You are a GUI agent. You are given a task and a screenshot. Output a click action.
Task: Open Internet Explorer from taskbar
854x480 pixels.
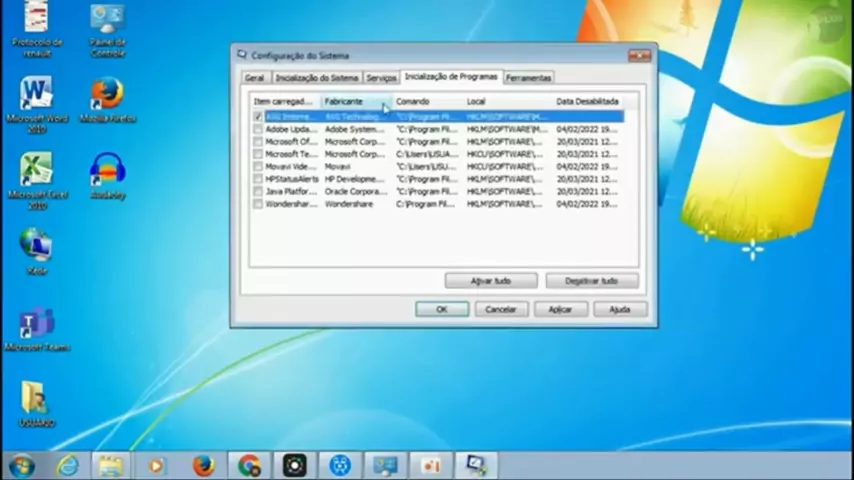point(68,466)
